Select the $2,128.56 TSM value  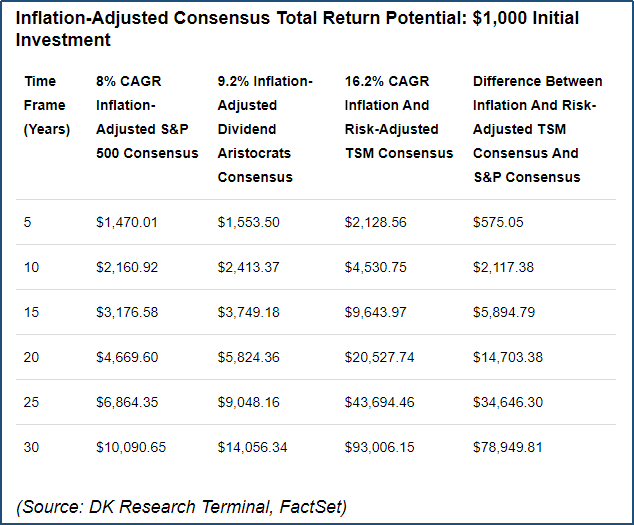point(375,222)
